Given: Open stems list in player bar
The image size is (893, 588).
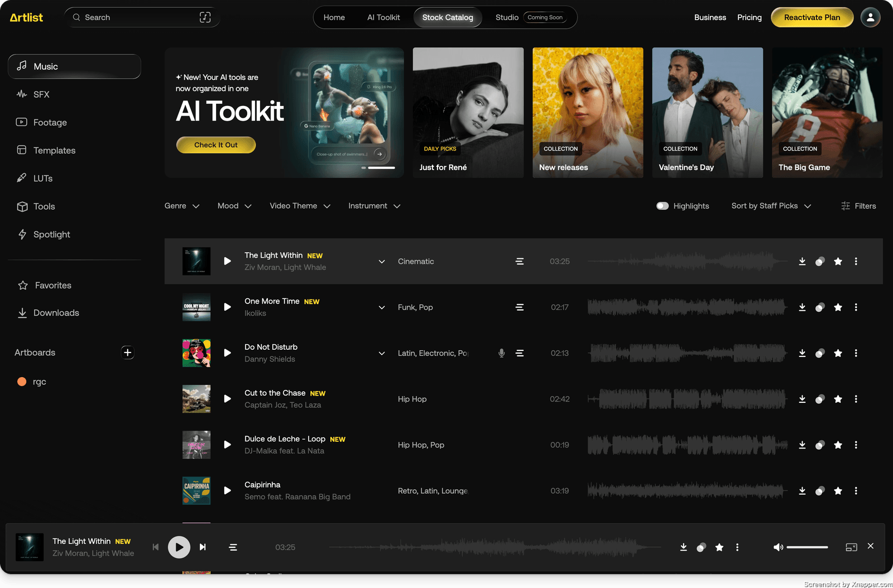Looking at the screenshot, I should [233, 547].
